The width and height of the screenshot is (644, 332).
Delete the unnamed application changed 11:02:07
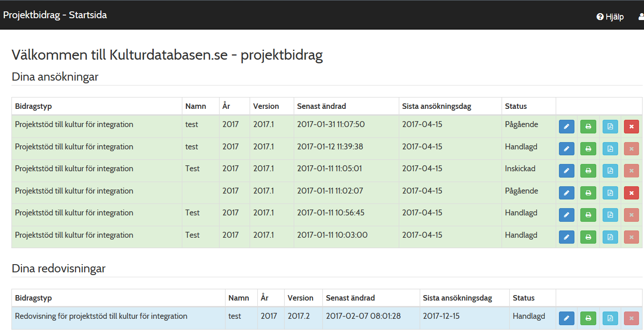(x=631, y=193)
